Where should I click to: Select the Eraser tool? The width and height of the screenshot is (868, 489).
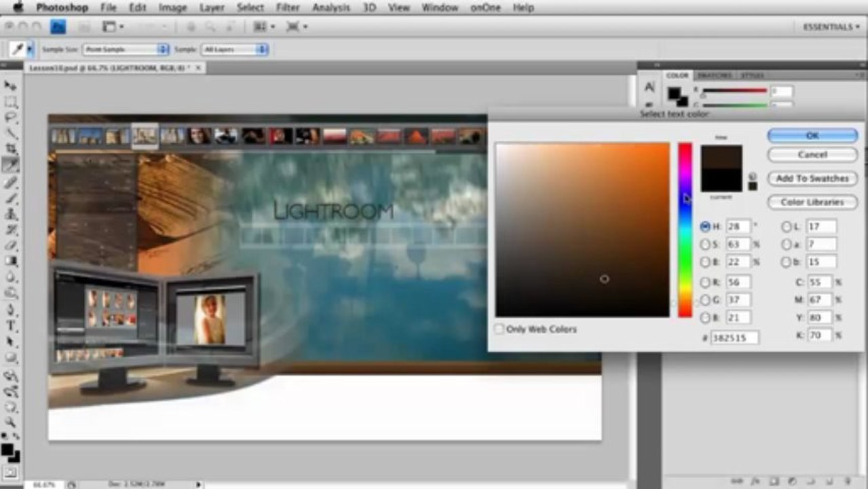point(10,245)
